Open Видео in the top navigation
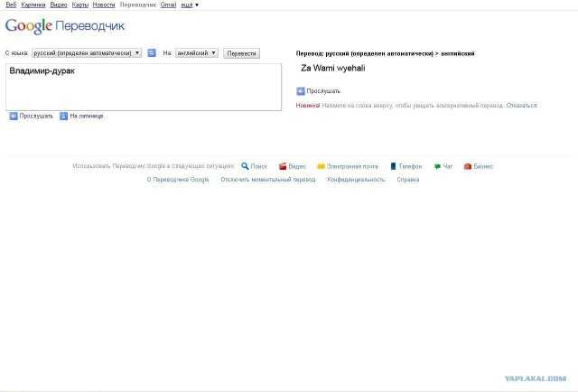 pos(59,5)
